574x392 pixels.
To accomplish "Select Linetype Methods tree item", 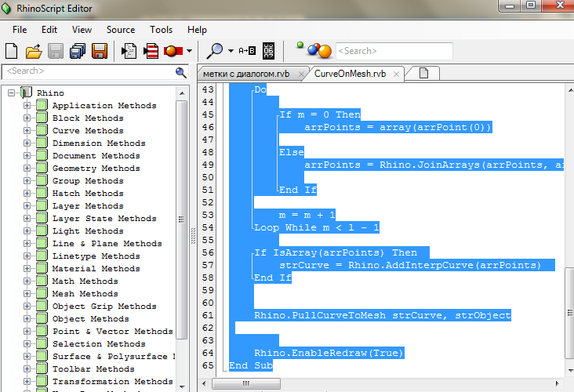I will point(96,256).
